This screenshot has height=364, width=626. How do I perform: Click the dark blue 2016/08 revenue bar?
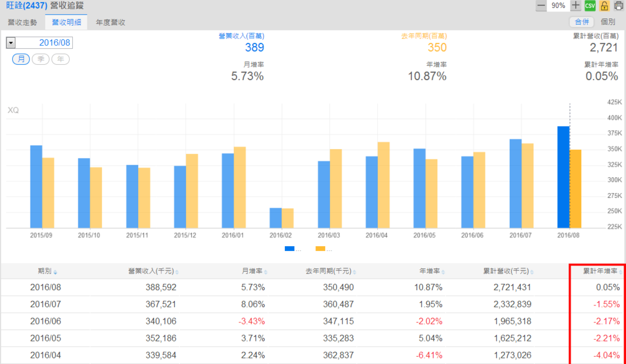563,177
